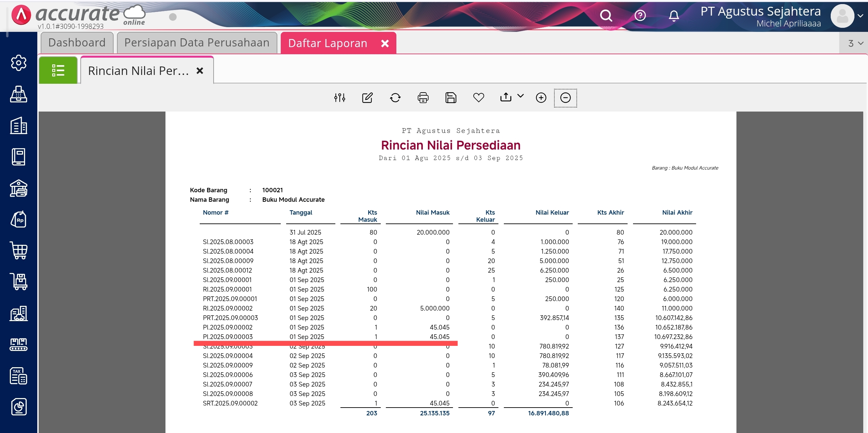The width and height of the screenshot is (868, 433).
Task: Open the notification bell
Action: 674,16
